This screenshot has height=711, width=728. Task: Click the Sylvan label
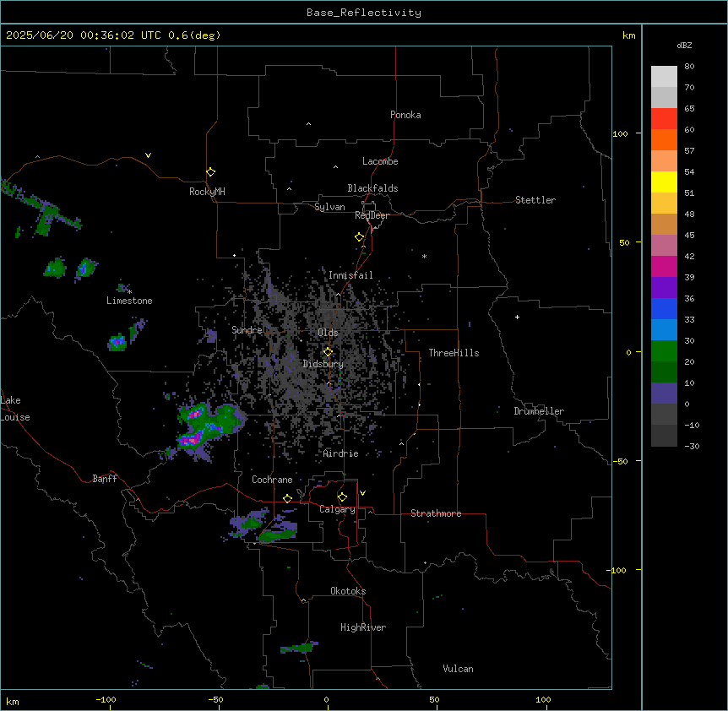[329, 207]
